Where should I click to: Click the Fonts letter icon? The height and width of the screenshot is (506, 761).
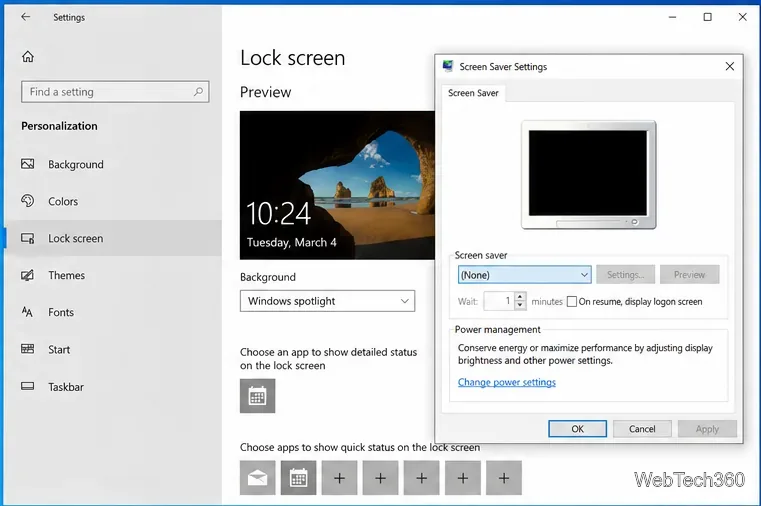point(27,312)
